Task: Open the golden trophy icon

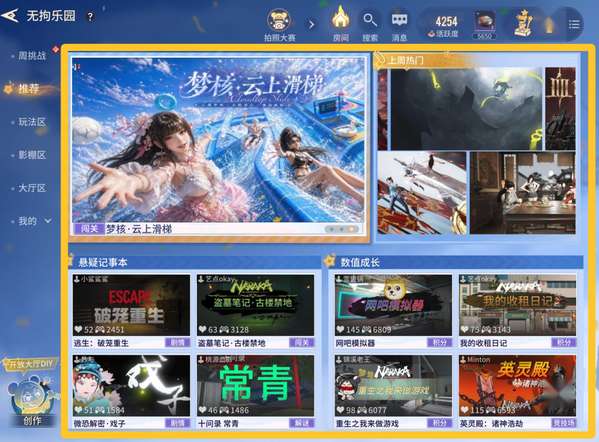Action: click(523, 24)
